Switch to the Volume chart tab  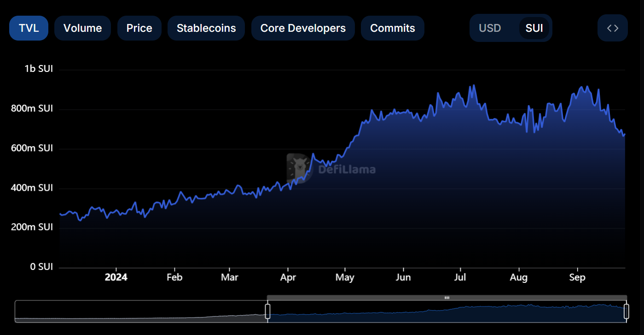pyautogui.click(x=82, y=28)
